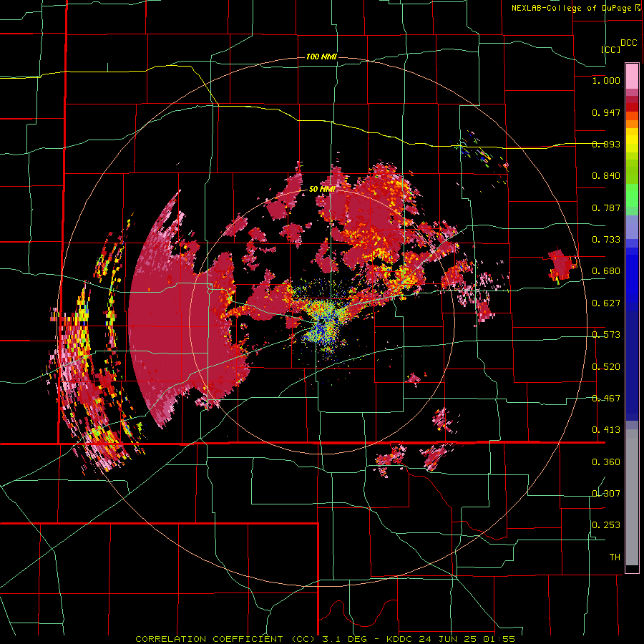Select the 1.000 color scale value
Viewport: 644px width, 644px height.
[x=606, y=80]
